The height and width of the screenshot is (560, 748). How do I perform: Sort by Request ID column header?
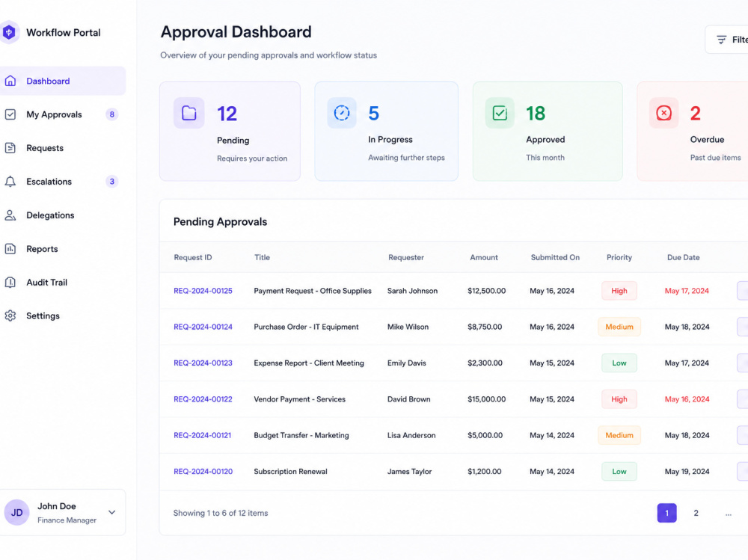(193, 257)
